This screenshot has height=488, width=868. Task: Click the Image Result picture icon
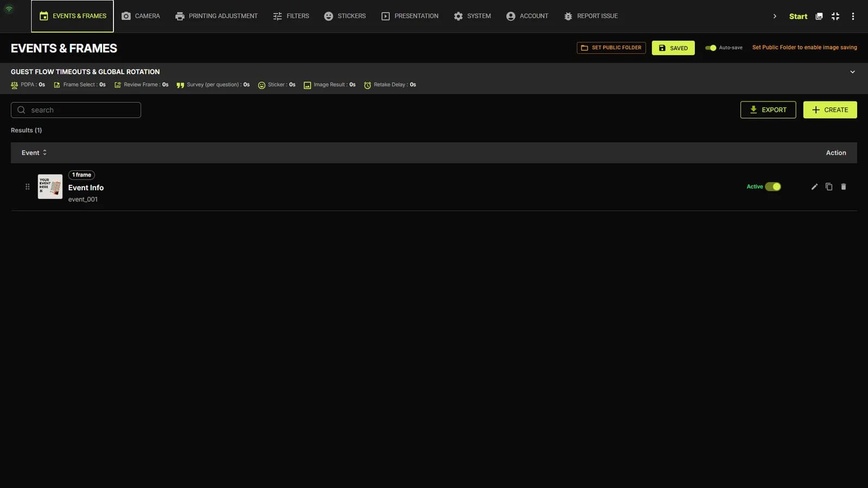(307, 85)
